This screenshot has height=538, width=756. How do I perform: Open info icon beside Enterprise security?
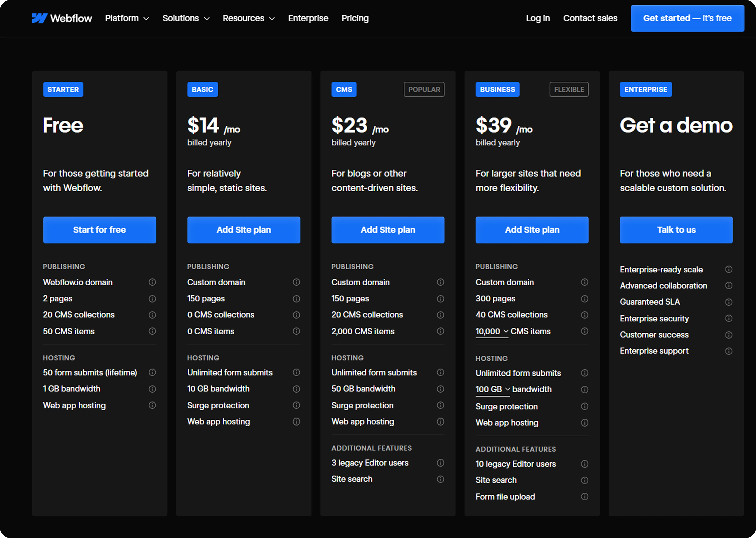click(729, 318)
